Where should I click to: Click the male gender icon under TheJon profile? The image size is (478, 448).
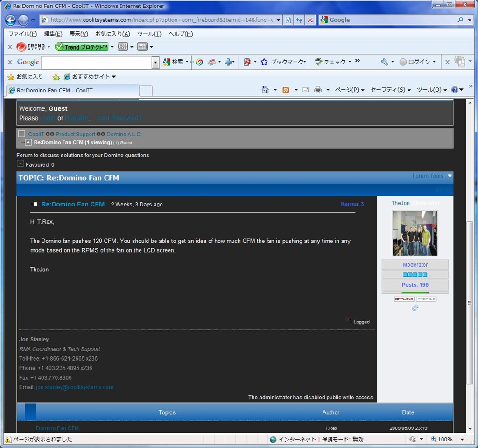click(x=415, y=308)
